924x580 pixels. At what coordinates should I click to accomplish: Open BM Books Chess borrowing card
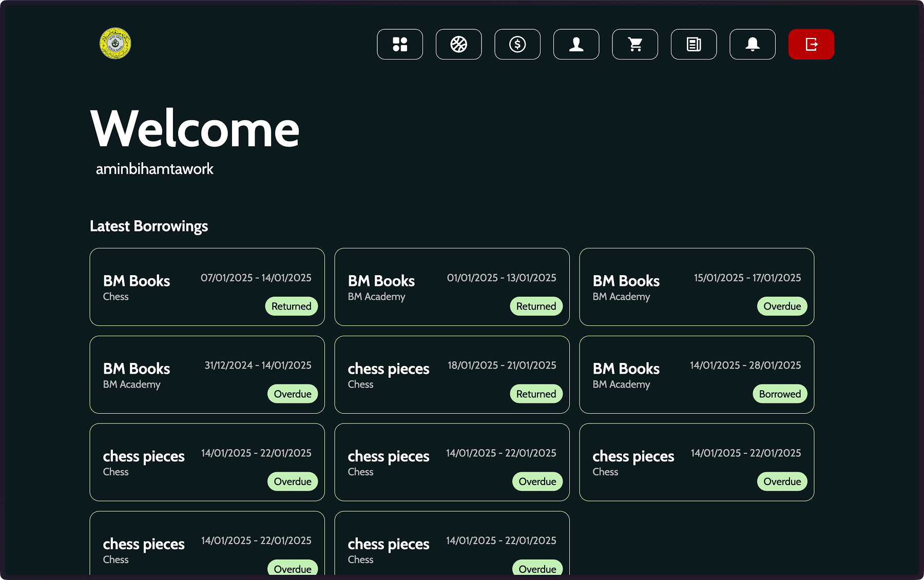click(x=207, y=287)
